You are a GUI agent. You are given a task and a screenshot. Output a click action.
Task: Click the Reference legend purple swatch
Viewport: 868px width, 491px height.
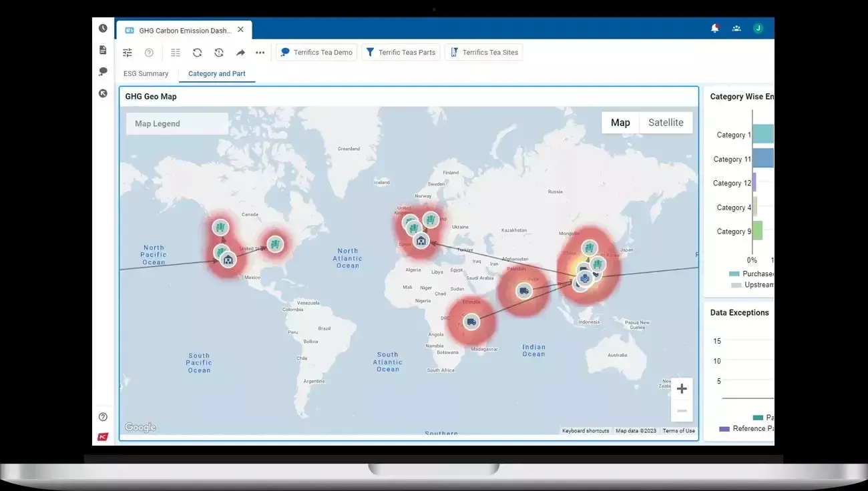pyautogui.click(x=724, y=429)
